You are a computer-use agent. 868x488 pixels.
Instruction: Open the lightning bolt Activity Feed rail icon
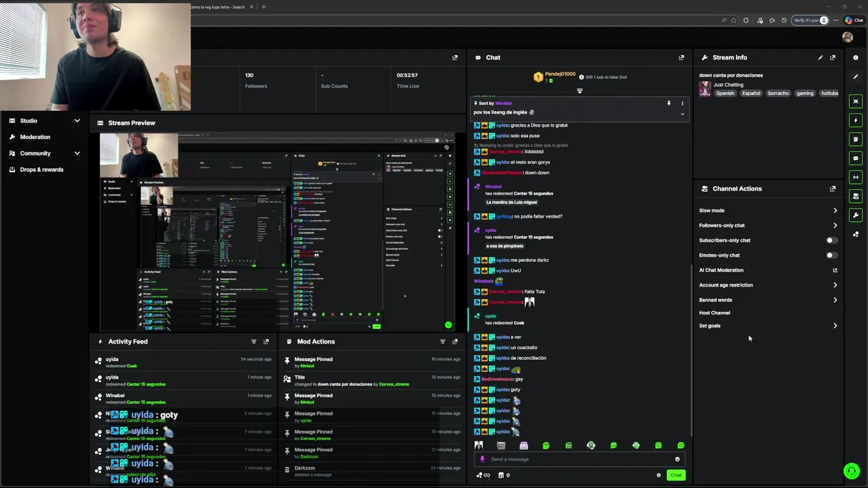pos(856,120)
